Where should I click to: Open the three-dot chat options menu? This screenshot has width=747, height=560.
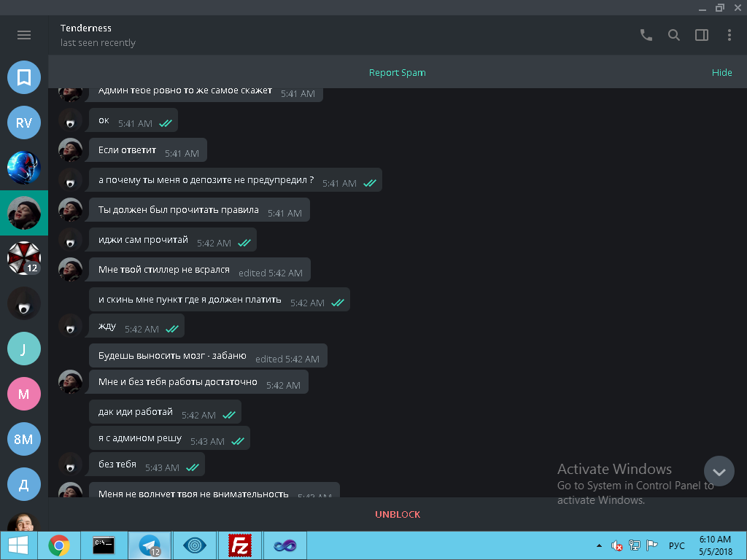729,35
